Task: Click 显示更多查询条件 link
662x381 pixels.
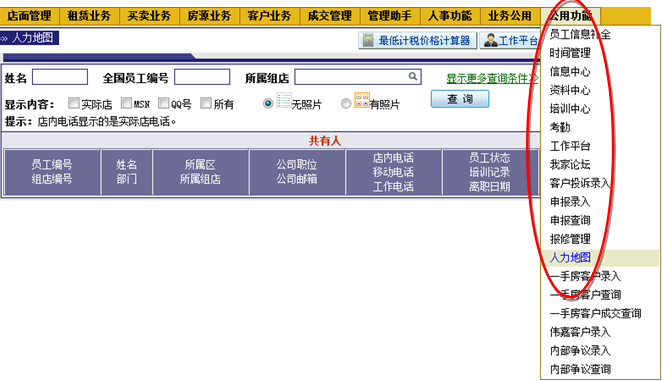Action: [x=492, y=78]
